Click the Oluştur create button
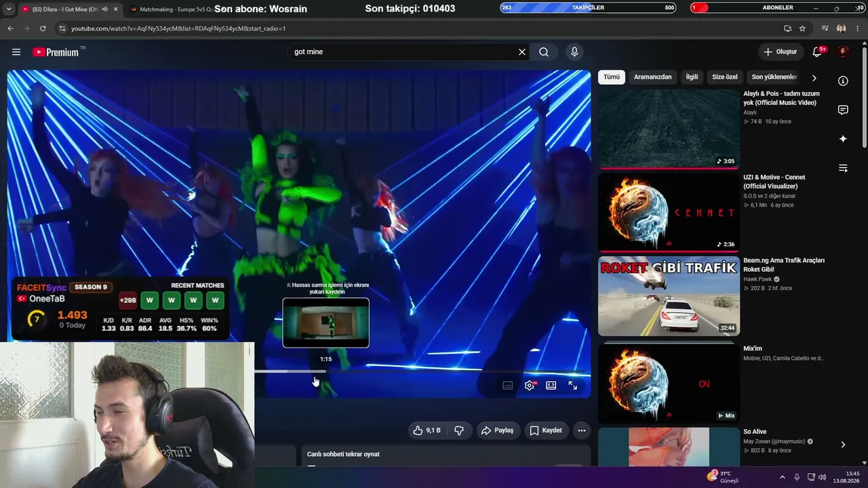 [x=780, y=52]
